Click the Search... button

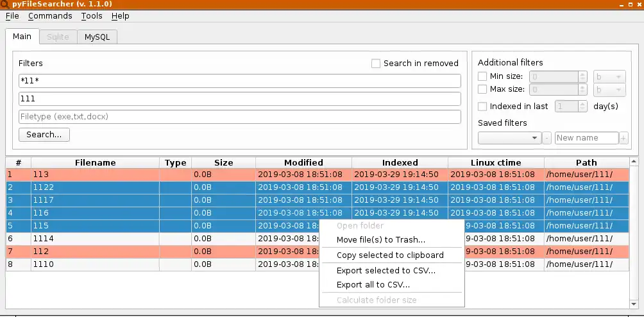[44, 135]
